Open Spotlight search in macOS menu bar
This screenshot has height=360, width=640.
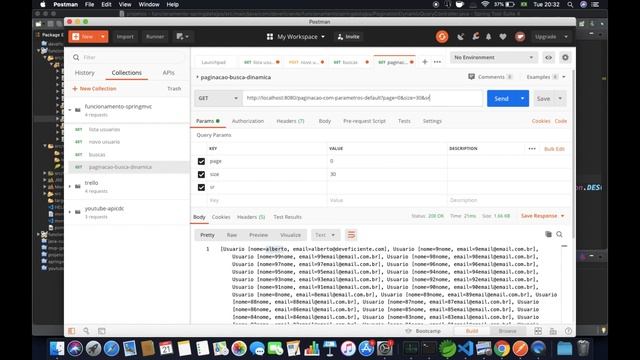(x=570, y=4)
